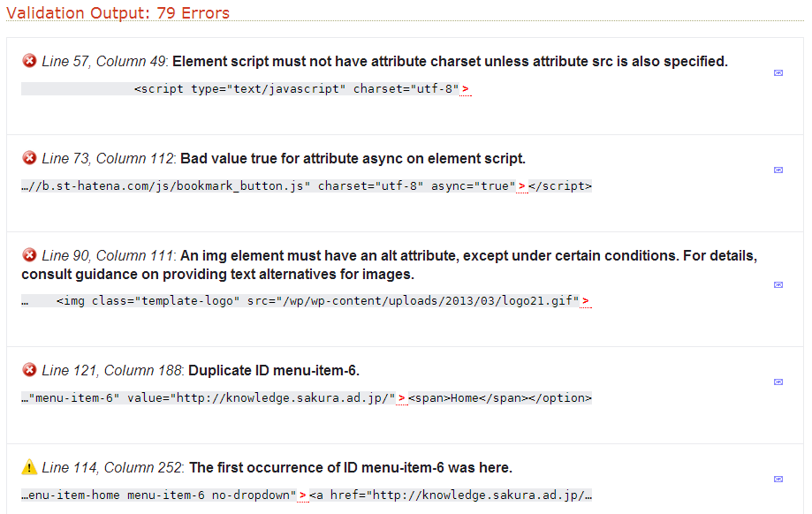Click the yellow warning icon beside Line 114

(x=29, y=467)
